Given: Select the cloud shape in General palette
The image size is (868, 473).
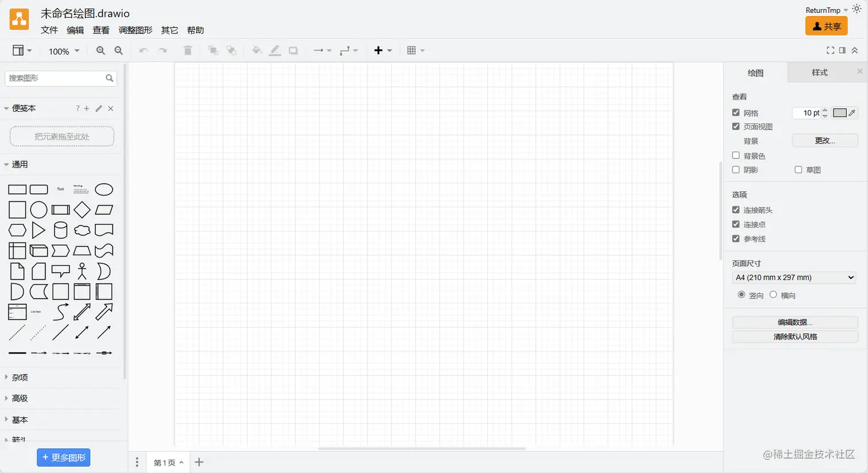Looking at the screenshot, I should pos(82,230).
